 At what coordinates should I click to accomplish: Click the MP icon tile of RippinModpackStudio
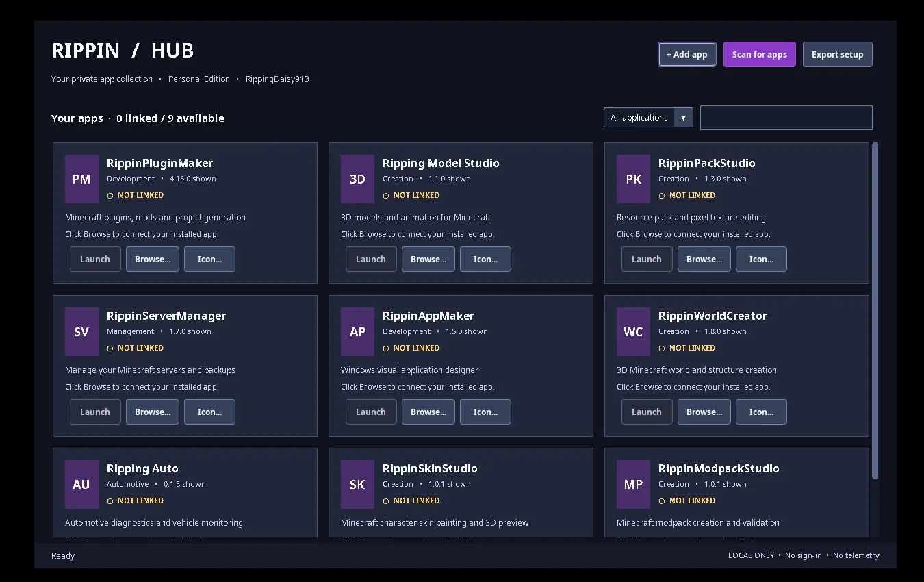click(633, 484)
